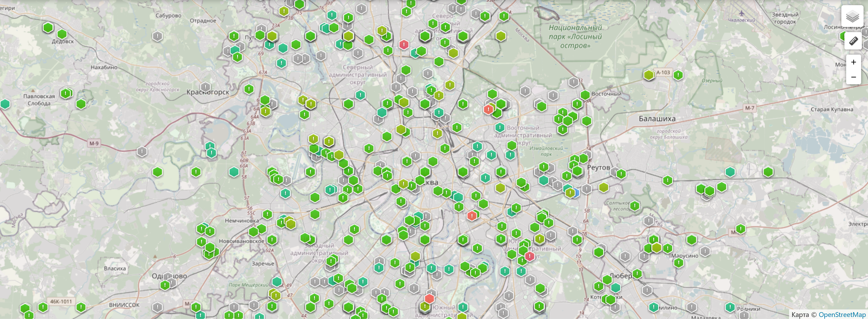Select the grey marker overlapping the Красногорск label
868x319 pixels.
point(205,87)
